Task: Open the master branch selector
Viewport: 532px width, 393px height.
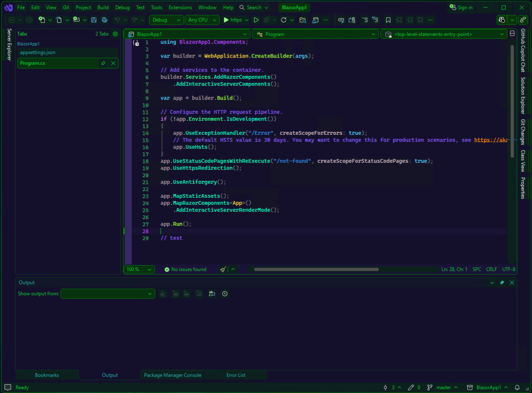Action: (443, 388)
